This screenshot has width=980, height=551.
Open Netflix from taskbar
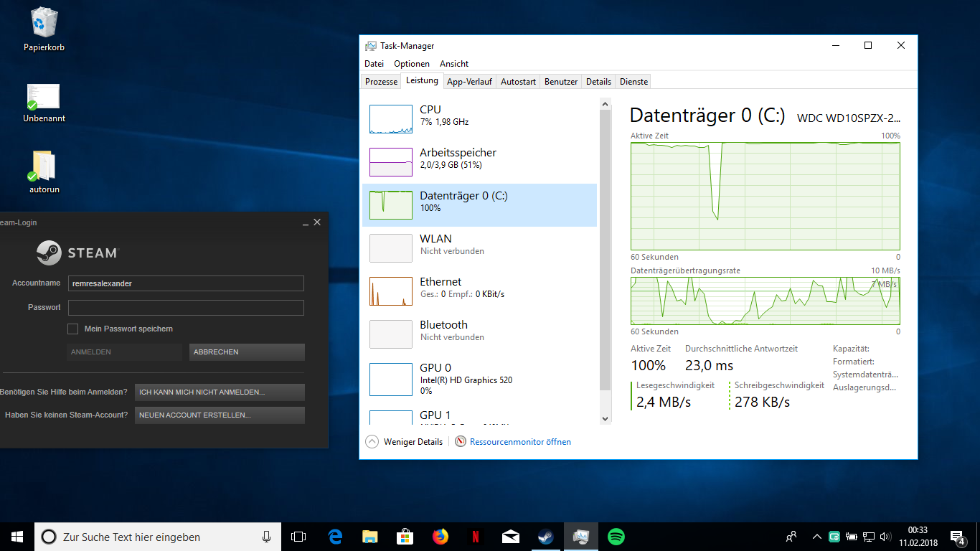pos(476,537)
